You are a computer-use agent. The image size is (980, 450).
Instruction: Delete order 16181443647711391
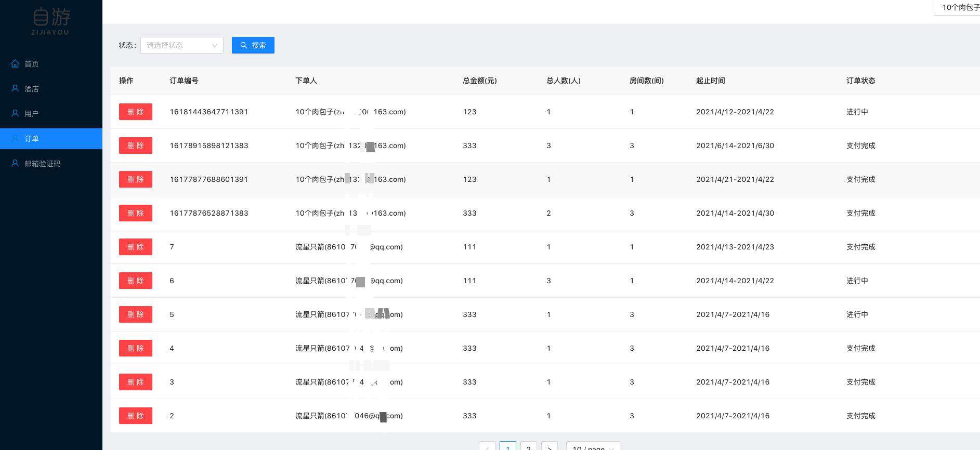(136, 112)
